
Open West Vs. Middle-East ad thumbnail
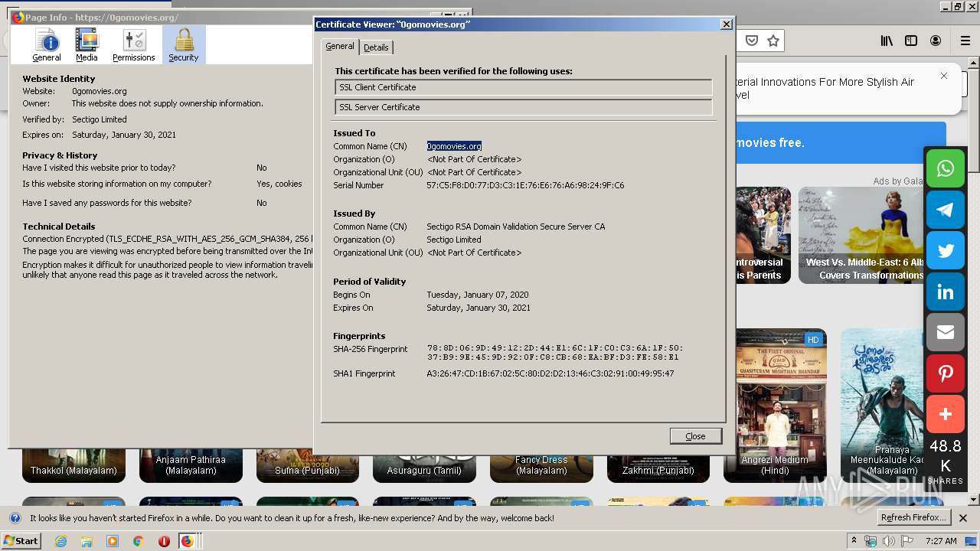click(x=861, y=236)
